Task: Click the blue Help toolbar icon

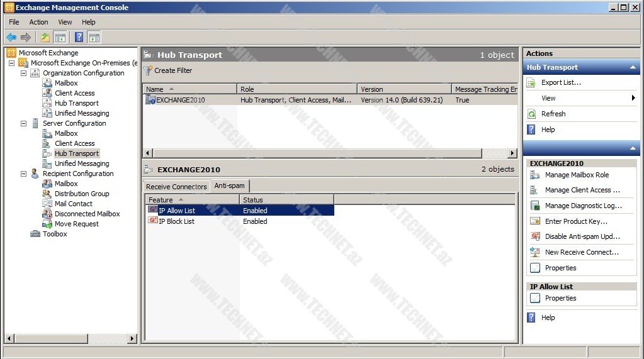Action: 79,37
